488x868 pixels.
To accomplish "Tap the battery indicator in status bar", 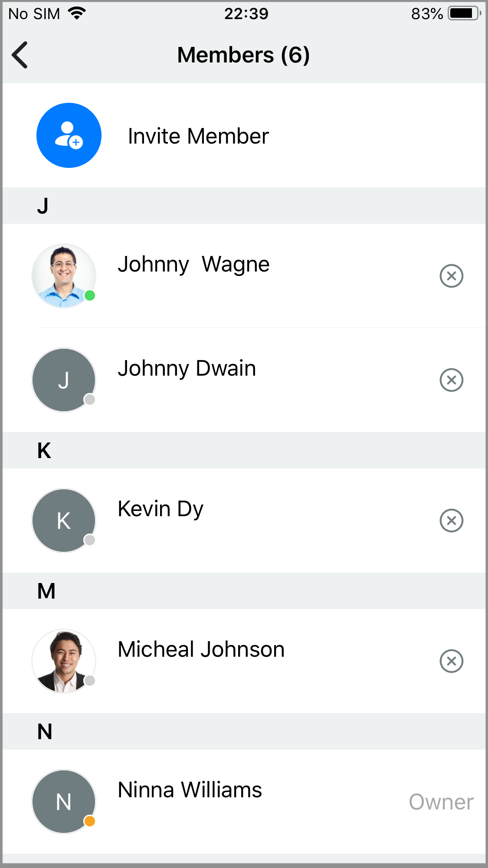I will tap(465, 13).
